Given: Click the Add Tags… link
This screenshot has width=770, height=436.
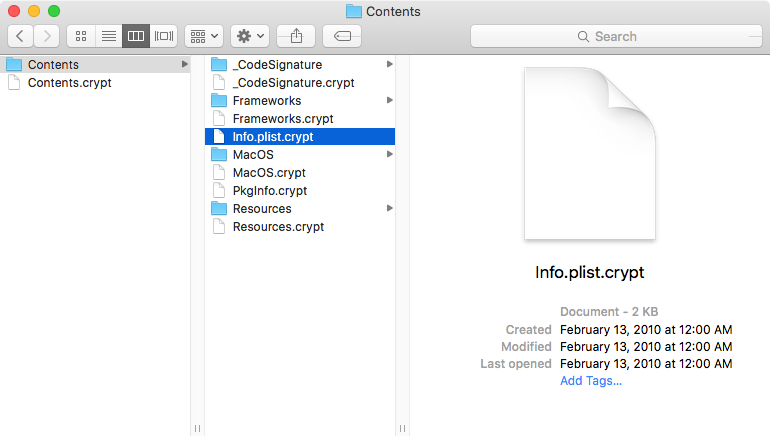Looking at the screenshot, I should pyautogui.click(x=591, y=381).
